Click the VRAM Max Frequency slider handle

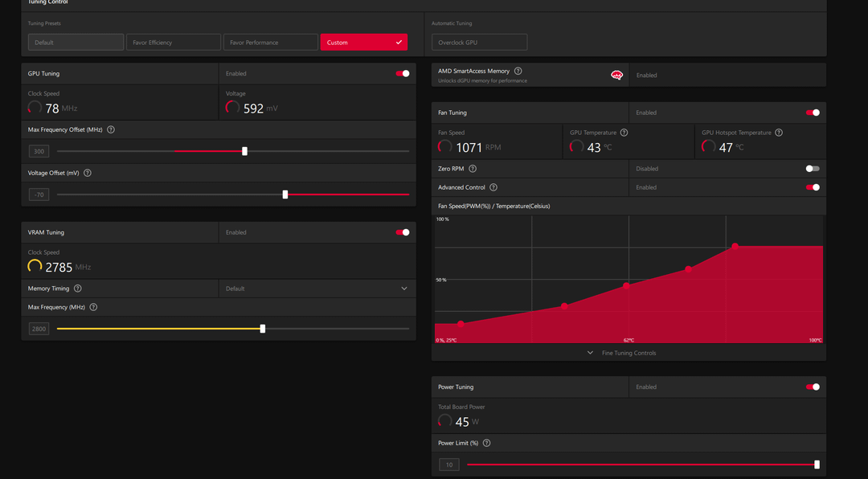(263, 329)
